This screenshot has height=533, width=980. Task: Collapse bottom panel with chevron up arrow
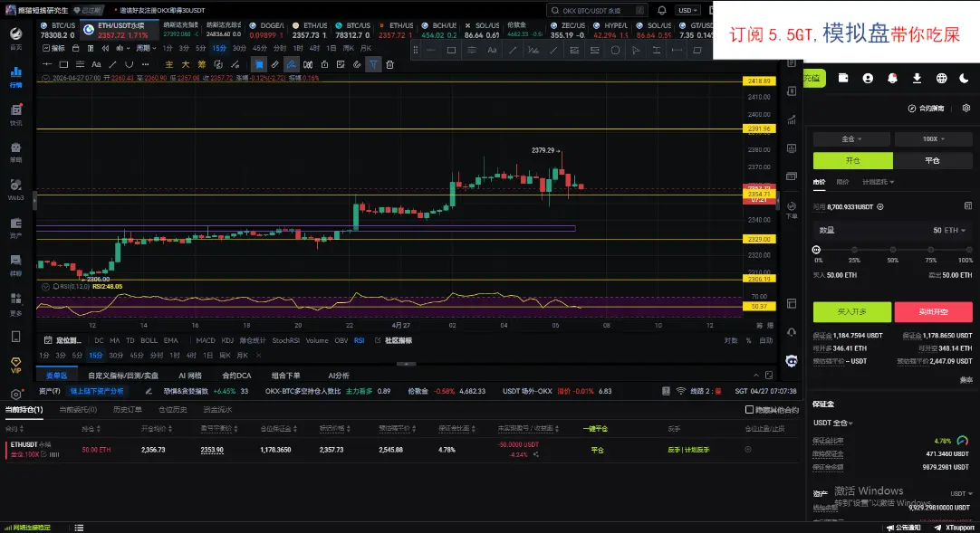tap(755, 376)
